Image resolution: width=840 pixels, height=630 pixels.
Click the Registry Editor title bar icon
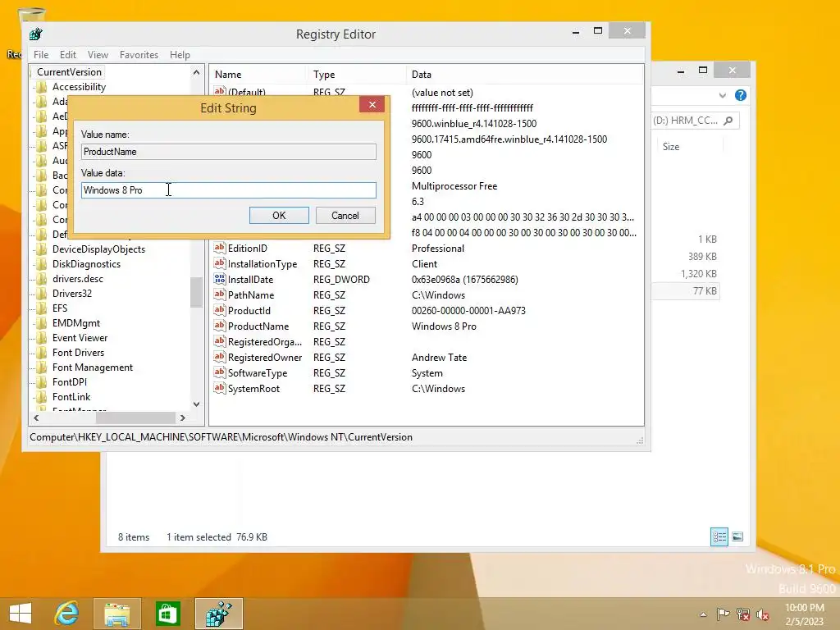tap(36, 34)
